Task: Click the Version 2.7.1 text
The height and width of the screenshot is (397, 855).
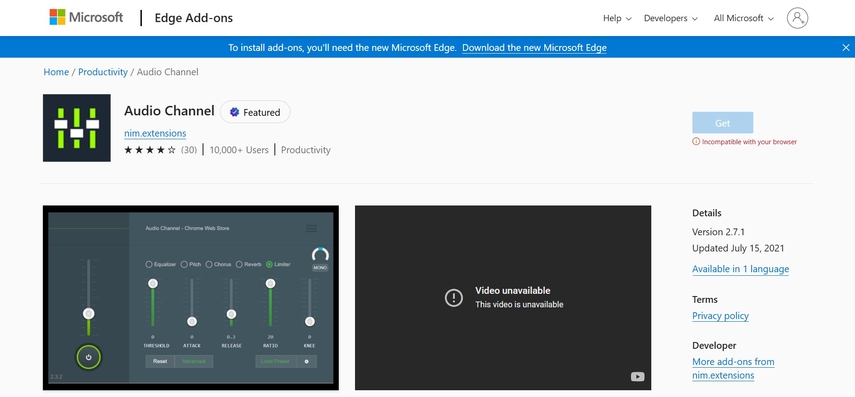Action: (719, 232)
